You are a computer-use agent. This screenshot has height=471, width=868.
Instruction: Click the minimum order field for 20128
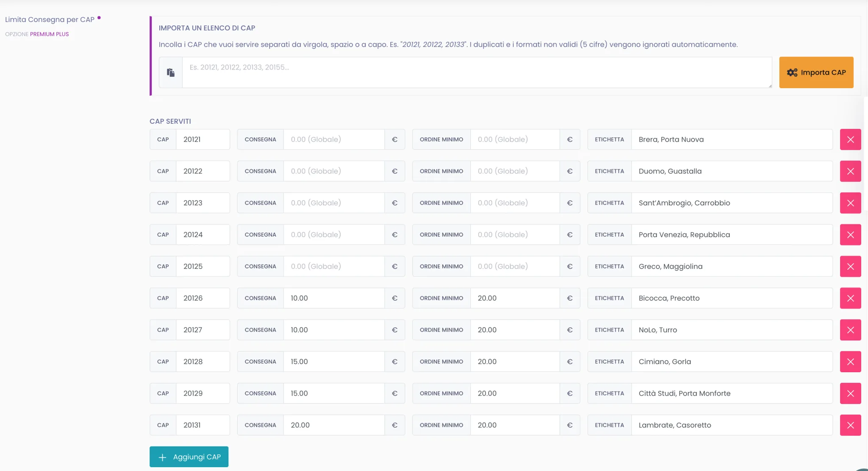coord(515,362)
